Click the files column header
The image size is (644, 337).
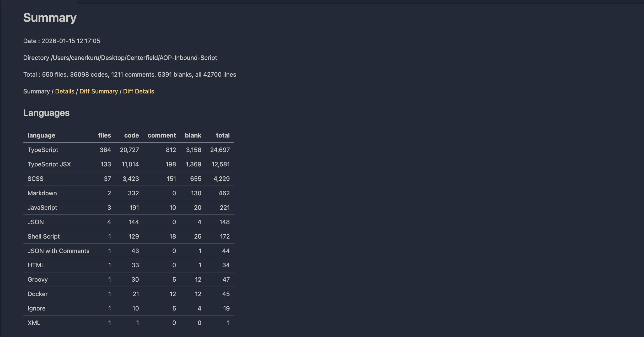(104, 135)
